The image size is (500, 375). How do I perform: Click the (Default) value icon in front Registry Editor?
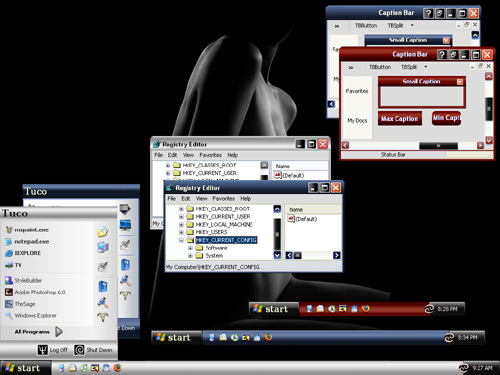291,219
